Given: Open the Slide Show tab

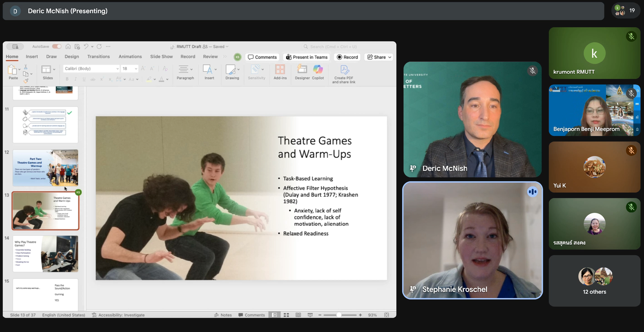Looking at the screenshot, I should pos(161,57).
